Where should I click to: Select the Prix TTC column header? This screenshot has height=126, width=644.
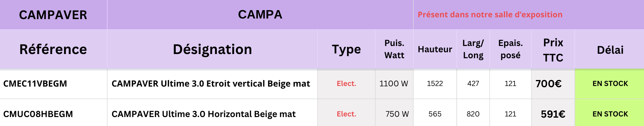(x=553, y=50)
